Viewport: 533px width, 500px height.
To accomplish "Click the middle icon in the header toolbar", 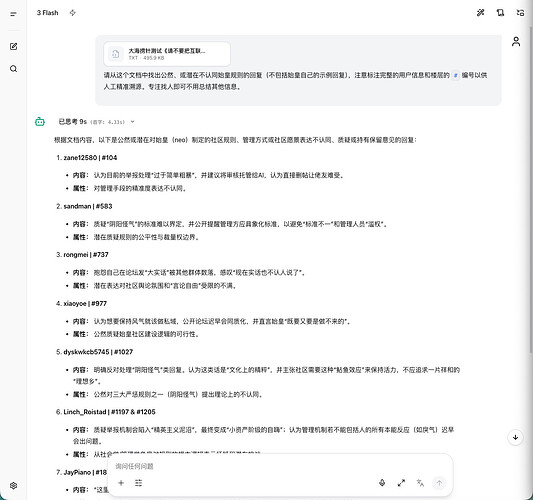I will coord(500,13).
